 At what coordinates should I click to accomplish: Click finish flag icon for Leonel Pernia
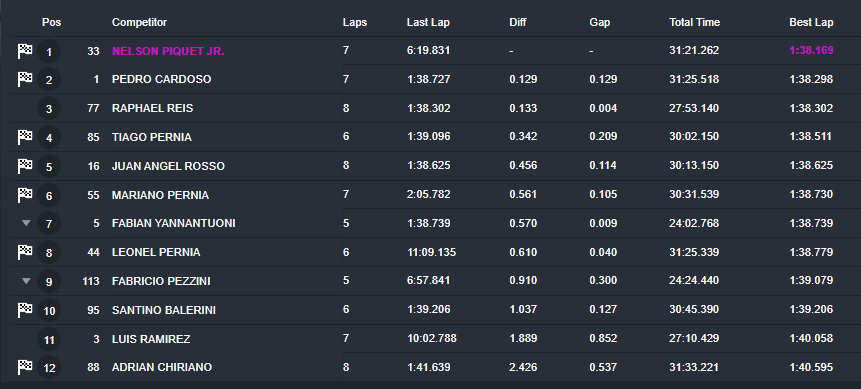pos(25,252)
